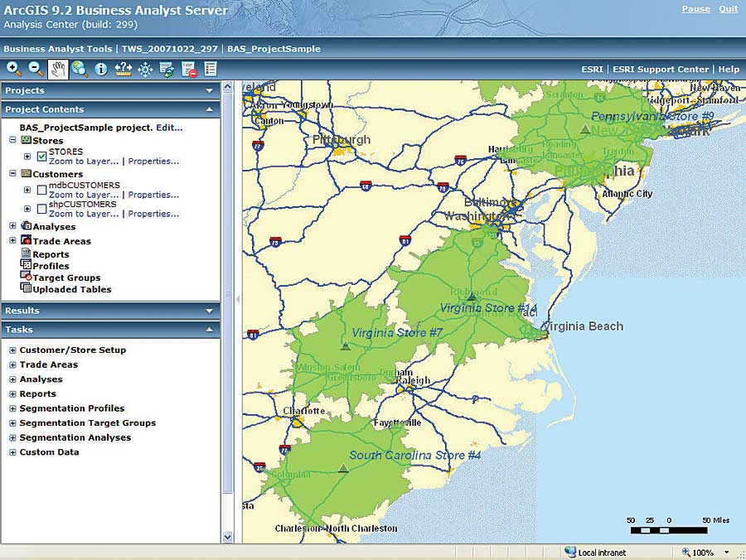The width and height of the screenshot is (746, 560).
Task: Select the Measure ruler tool
Action: 124,70
